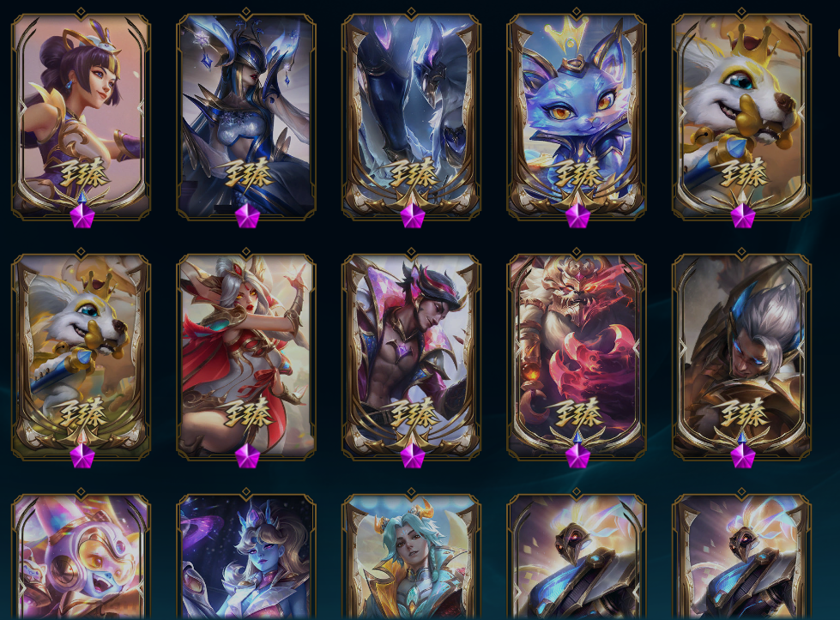Select white dog card beside the blue cat
This screenshot has width=840, height=620.
click(741, 117)
